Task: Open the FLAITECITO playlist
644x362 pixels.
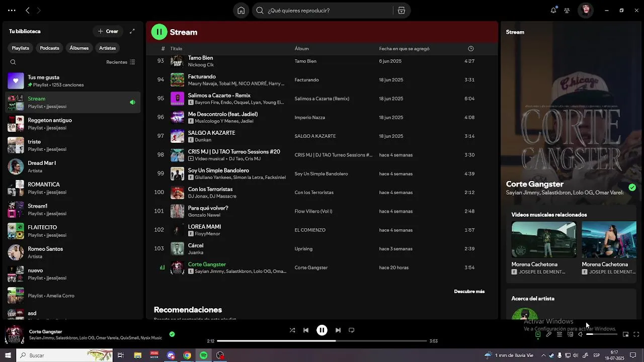Action: pos(73,231)
